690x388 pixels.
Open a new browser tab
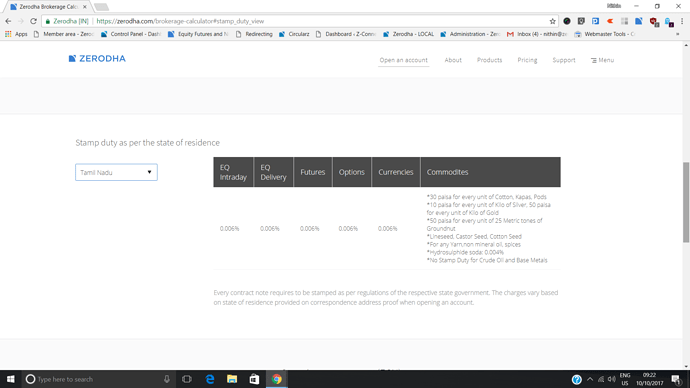[x=101, y=7]
